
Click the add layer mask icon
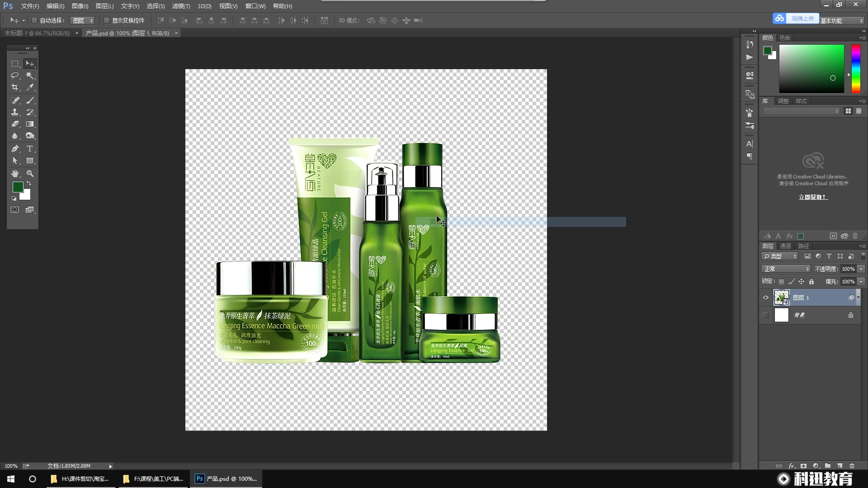(803, 466)
